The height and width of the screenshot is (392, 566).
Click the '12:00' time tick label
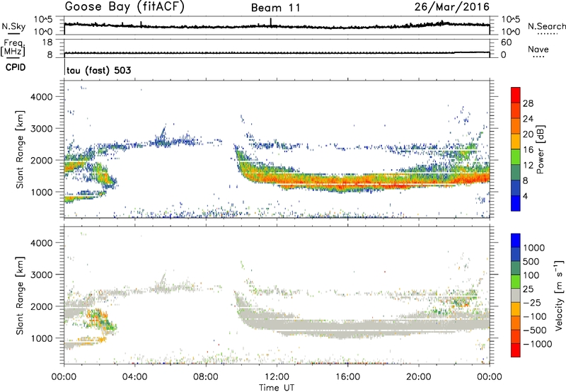click(277, 377)
